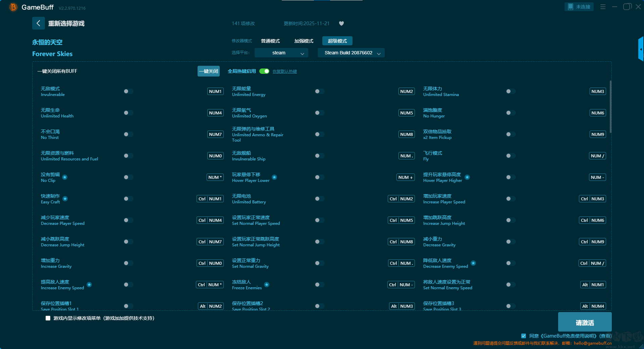The image size is (644, 349).
Task: Open the hamburger menu in title bar
Action: tap(603, 7)
